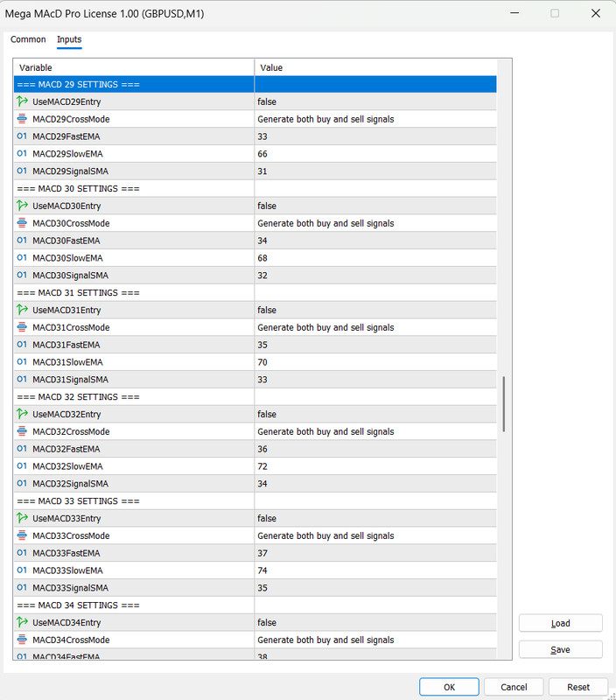Click the green arrow icon beside UseMACD30Entry

22,206
